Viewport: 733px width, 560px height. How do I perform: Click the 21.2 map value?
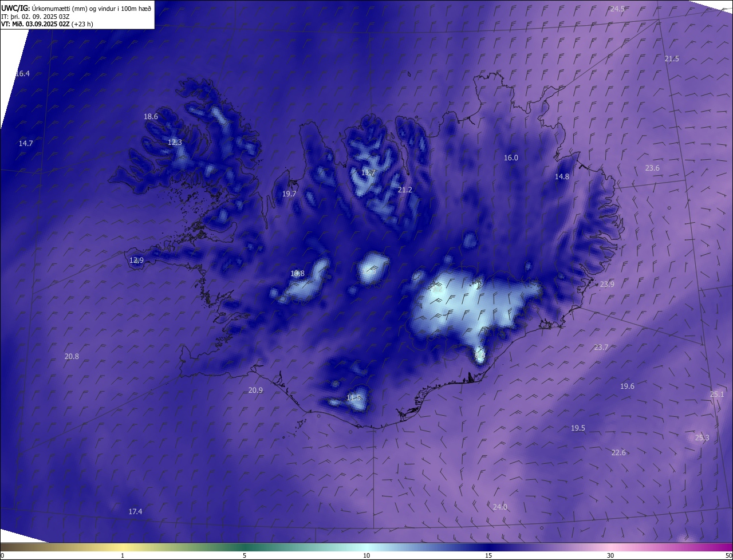(405, 190)
